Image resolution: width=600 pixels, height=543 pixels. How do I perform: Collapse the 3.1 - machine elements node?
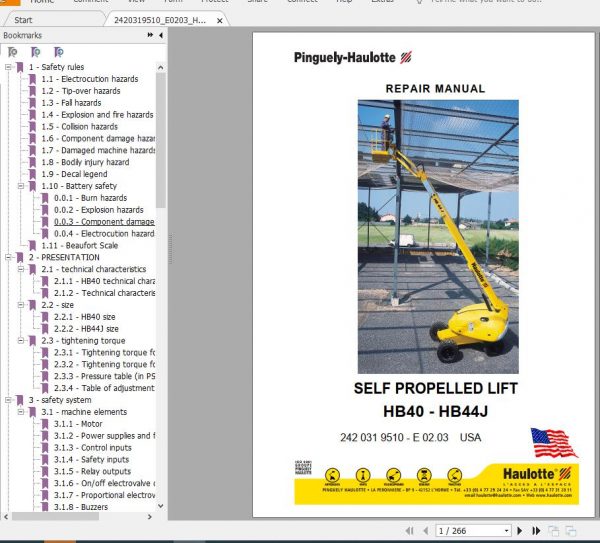[x=21, y=412]
